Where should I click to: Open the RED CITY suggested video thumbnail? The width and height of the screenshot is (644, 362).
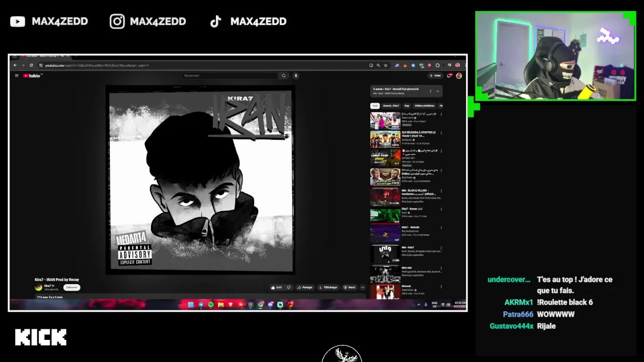385,158
